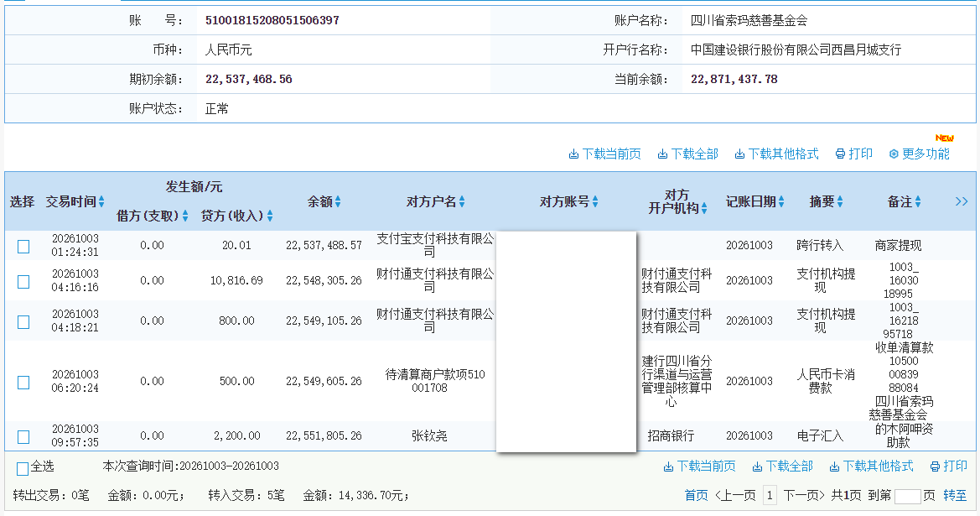The image size is (980, 516).
Task: Click the bottom 下载全部 link
Action: (790, 466)
